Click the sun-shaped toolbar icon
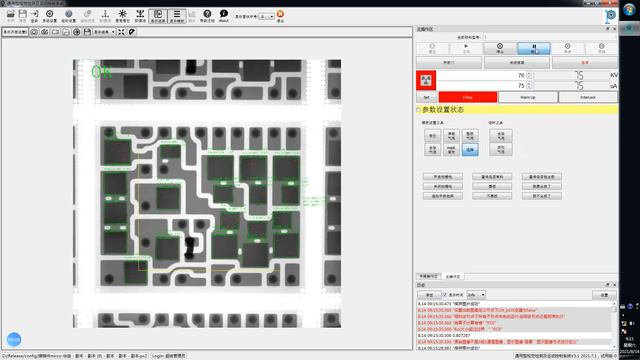 click(122, 16)
